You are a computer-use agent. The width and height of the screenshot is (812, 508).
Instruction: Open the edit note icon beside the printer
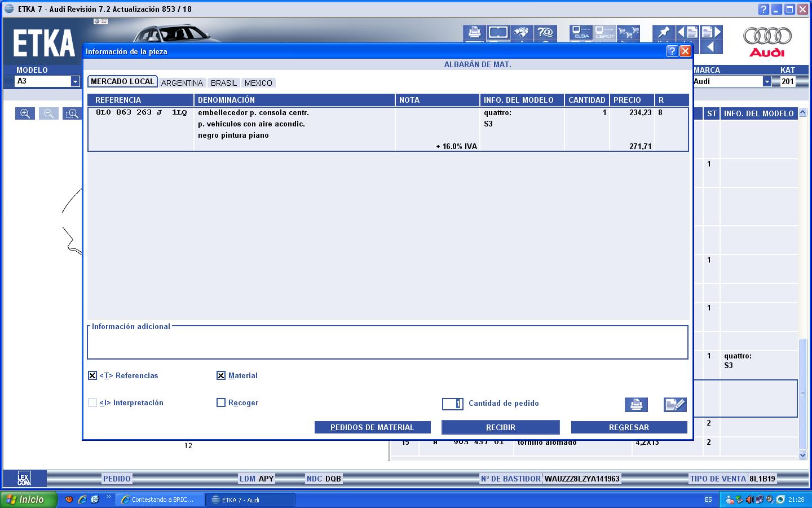674,404
